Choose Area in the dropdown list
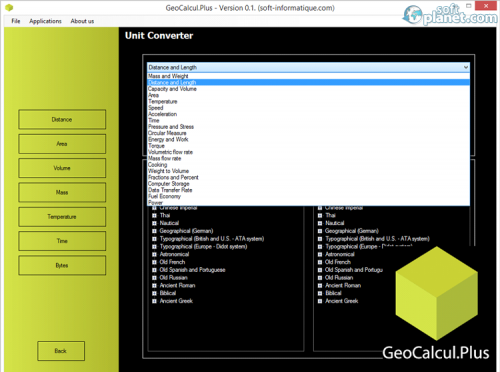Screen dimensions: 500x372 308,95
